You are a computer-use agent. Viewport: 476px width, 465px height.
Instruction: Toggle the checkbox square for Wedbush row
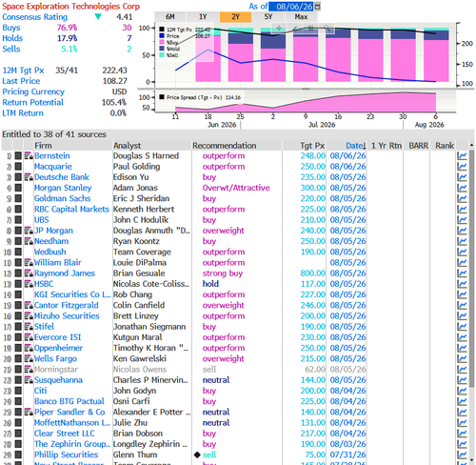(18, 252)
